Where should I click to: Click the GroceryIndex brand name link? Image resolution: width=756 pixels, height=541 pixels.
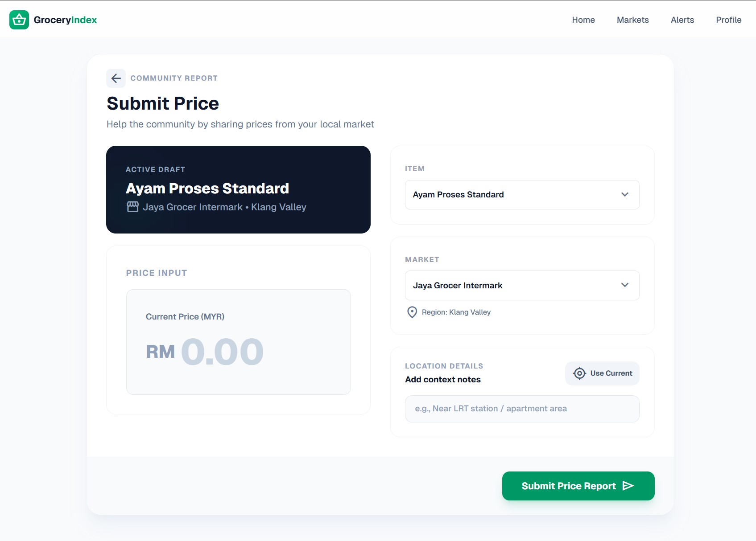(x=65, y=20)
